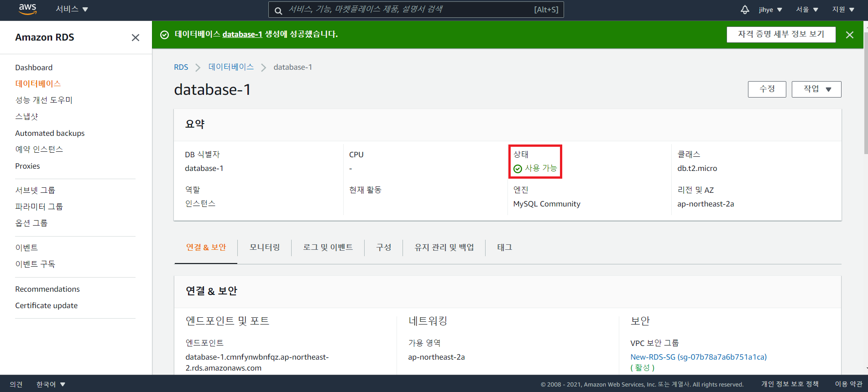Image resolution: width=868 pixels, height=392 pixels.
Task: Click the 수정 modify button
Action: pyautogui.click(x=767, y=89)
